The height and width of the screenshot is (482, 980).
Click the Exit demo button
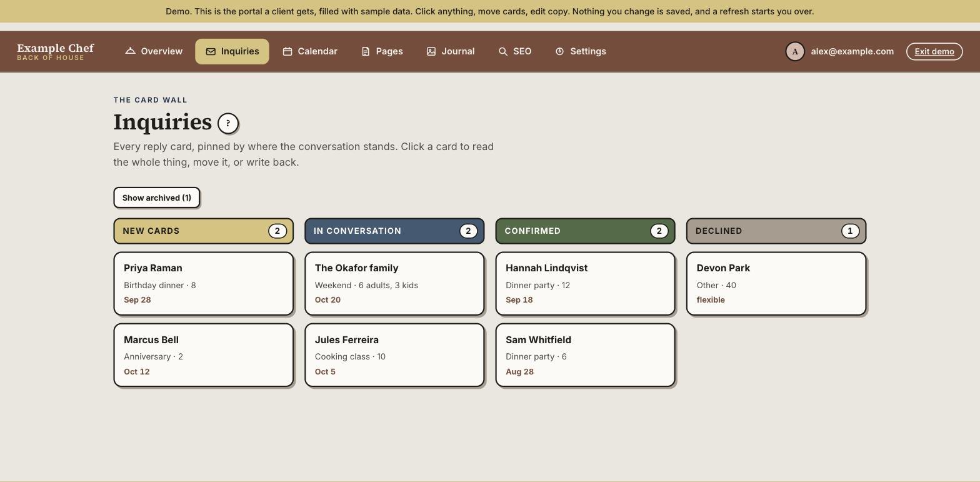point(934,51)
